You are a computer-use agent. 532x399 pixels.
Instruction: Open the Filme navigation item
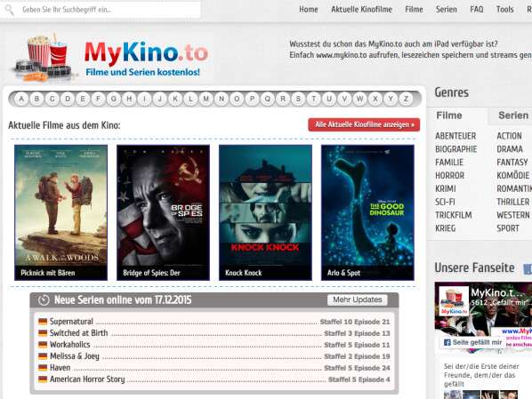click(x=414, y=10)
